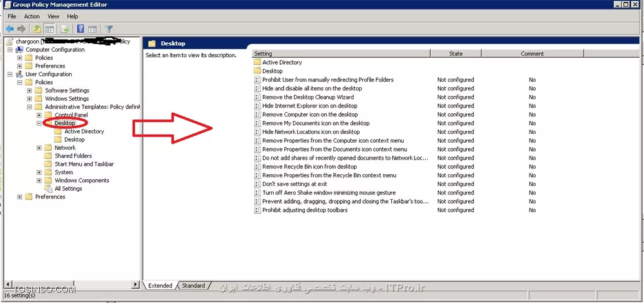
Task: Collapse the User Configuration node
Action: pos(10,74)
